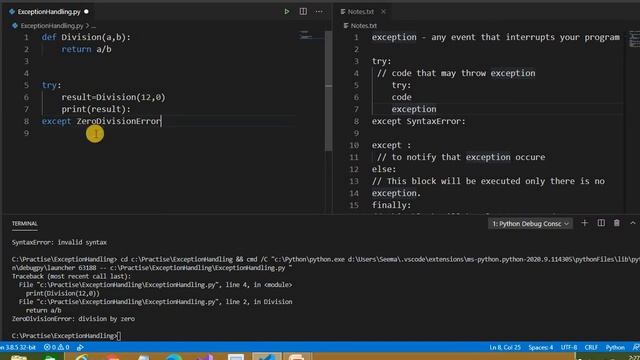Click 'print(result):' on line 7

(96, 109)
